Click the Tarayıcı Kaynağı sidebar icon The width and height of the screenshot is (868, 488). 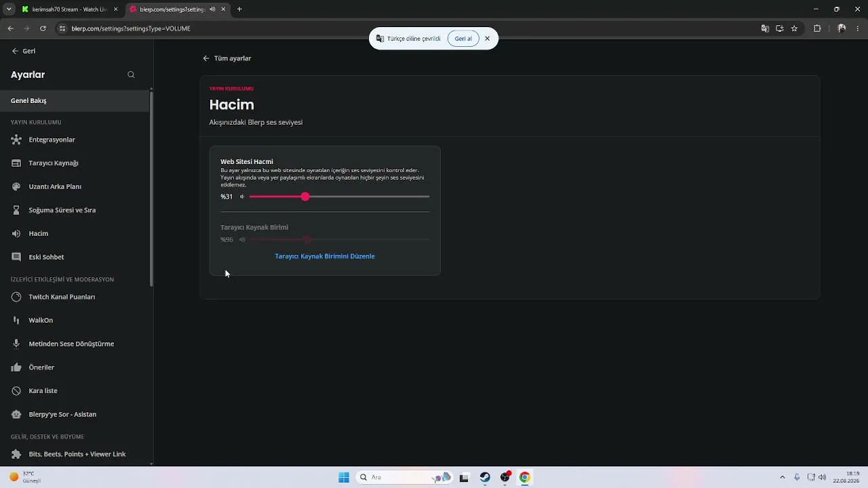click(x=16, y=163)
